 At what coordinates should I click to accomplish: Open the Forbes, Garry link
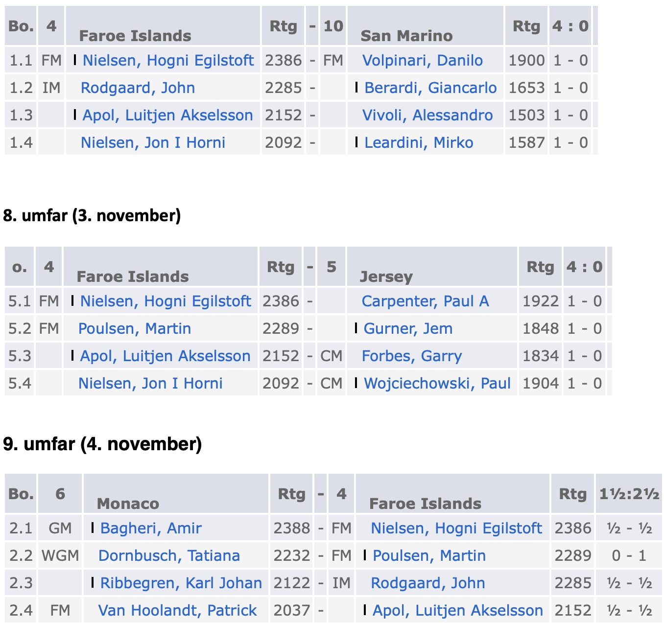point(411,356)
